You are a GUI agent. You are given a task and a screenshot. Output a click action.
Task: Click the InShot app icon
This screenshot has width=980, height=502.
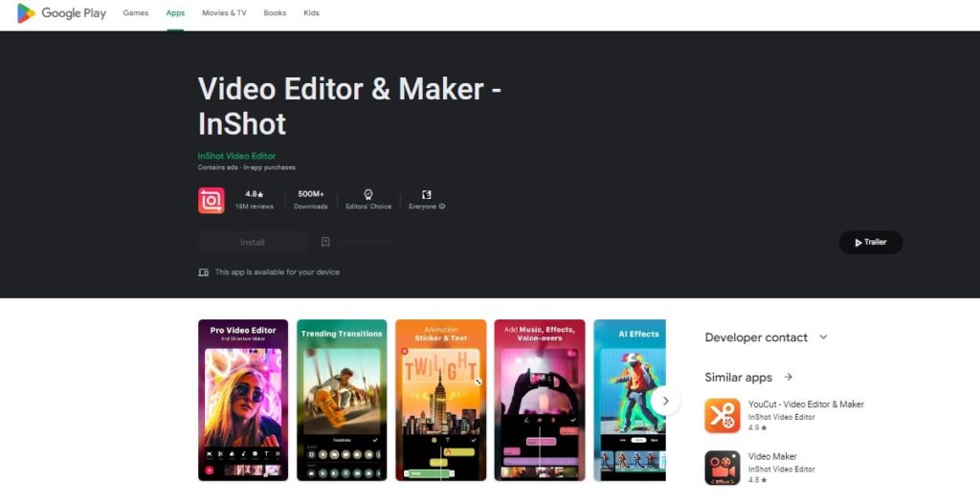click(x=212, y=201)
